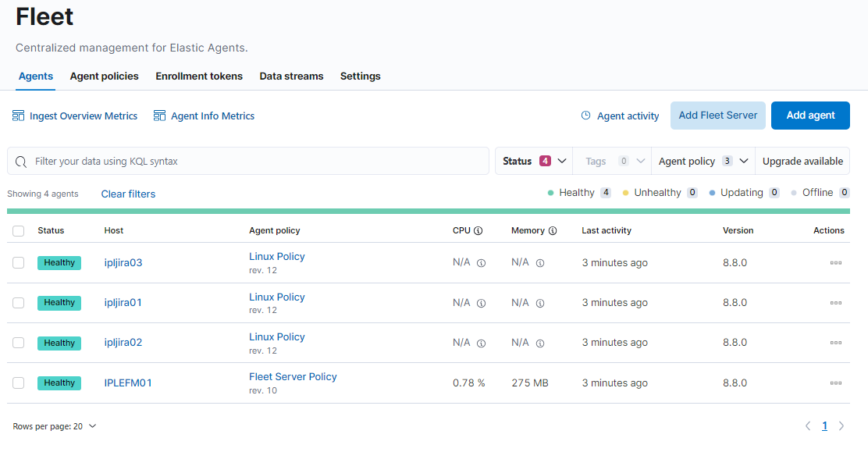Viewport: 868px width, 452px height.
Task: Open Linux Policy for ipljira01
Action: (277, 297)
